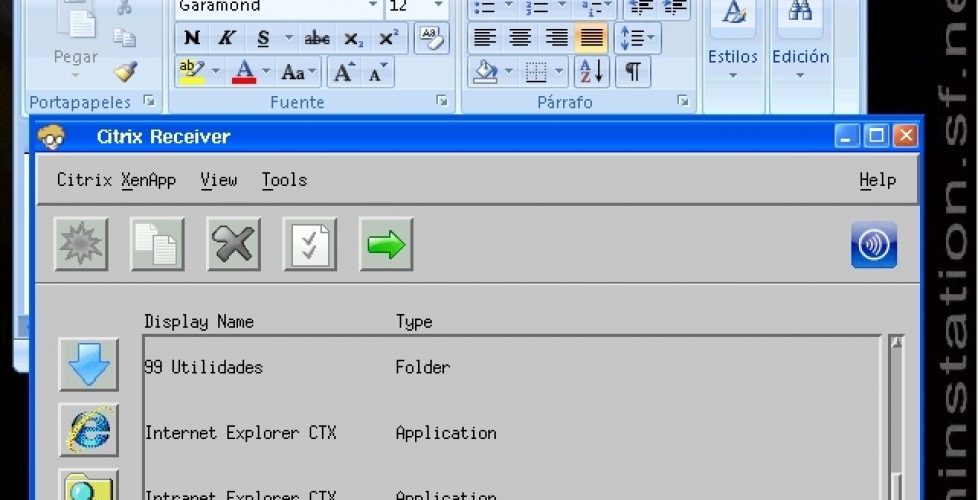Click the Copy documents icon in Citrix toolbar
The image size is (978, 500).
coord(157,244)
